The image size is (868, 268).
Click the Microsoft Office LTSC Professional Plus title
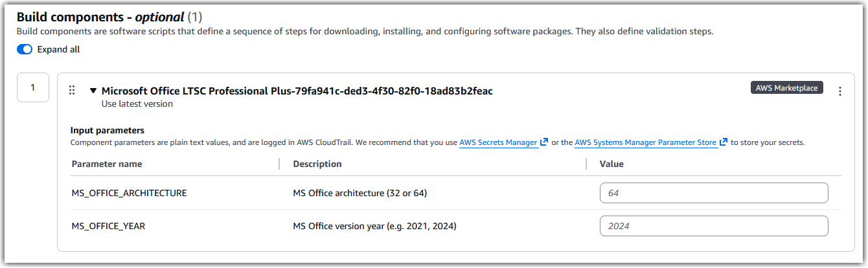(297, 91)
